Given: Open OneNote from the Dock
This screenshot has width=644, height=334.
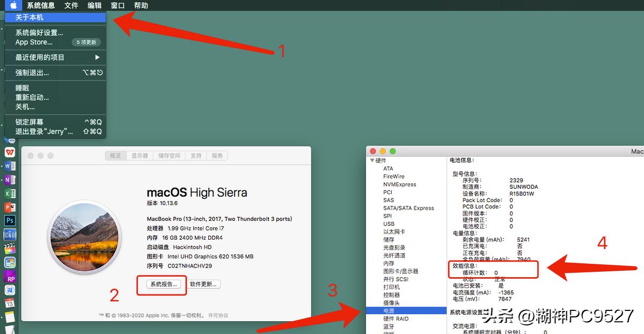Looking at the screenshot, I should click(x=10, y=179).
